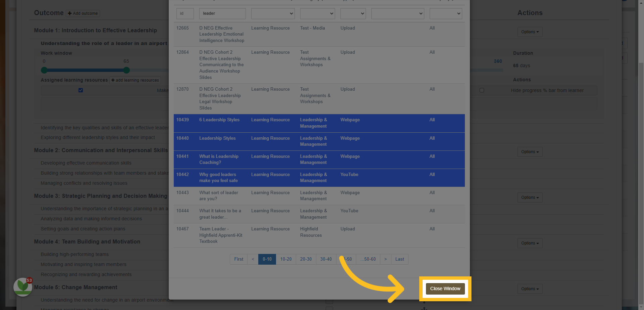Click the green plant badge icon
This screenshot has width=644, height=310.
tap(23, 287)
